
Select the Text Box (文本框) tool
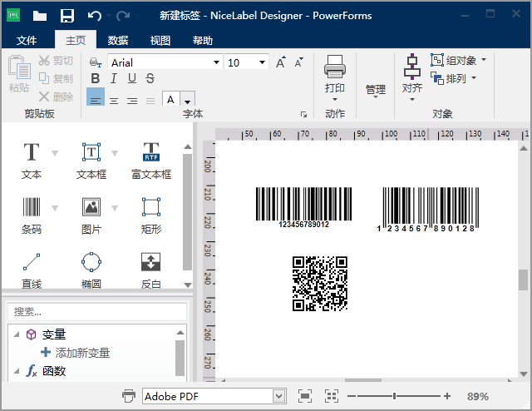tap(91, 161)
